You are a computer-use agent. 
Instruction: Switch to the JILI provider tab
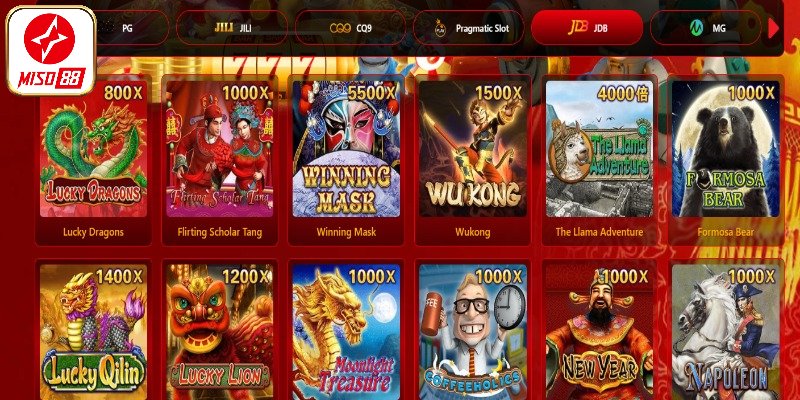point(232,28)
